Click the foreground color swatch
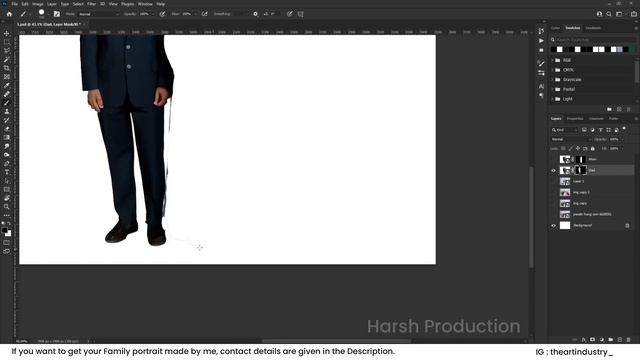This screenshot has height=360, width=640. tap(4, 230)
